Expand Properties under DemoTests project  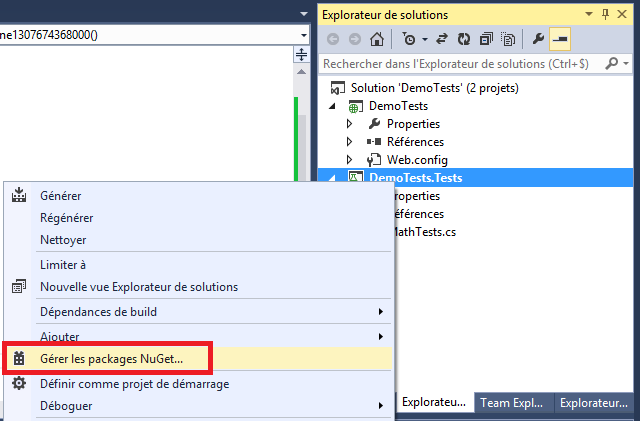pyautogui.click(x=349, y=124)
